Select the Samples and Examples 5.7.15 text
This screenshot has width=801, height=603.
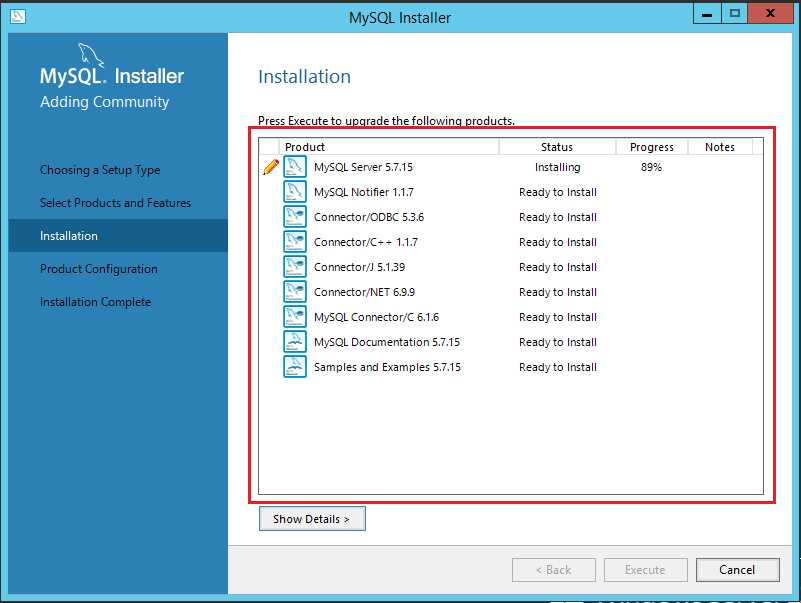(x=387, y=367)
